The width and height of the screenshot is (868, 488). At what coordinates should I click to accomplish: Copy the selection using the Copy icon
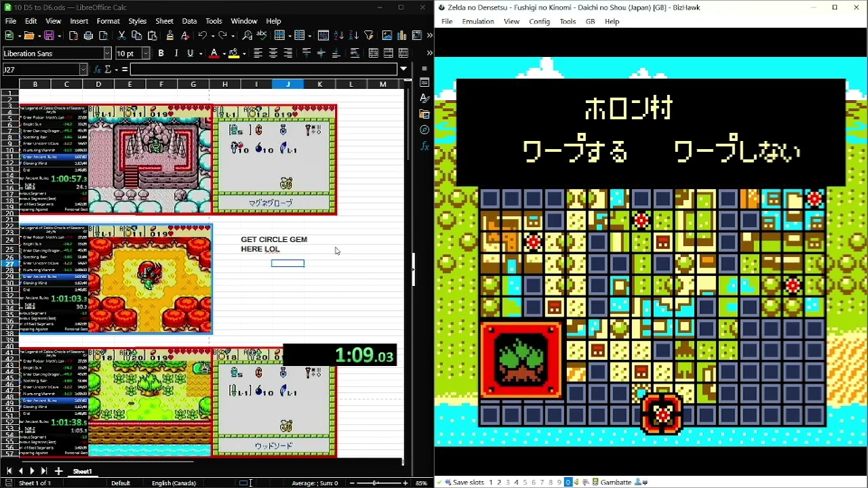point(136,35)
